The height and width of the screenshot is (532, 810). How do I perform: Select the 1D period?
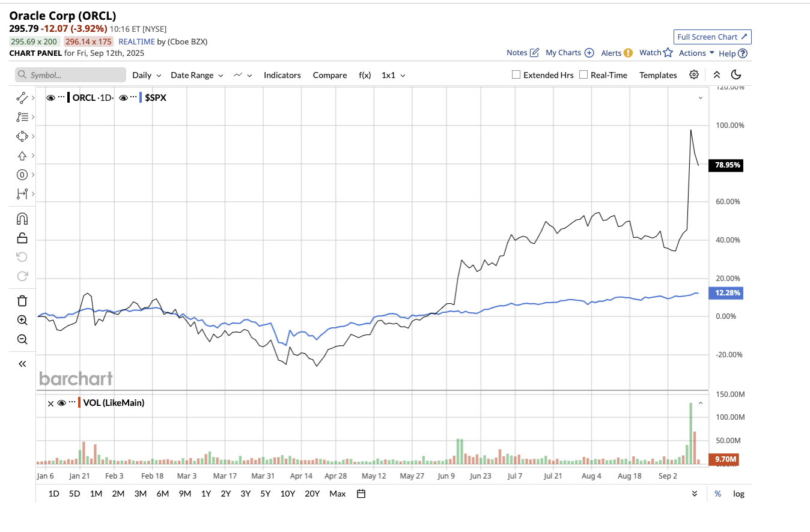point(53,494)
